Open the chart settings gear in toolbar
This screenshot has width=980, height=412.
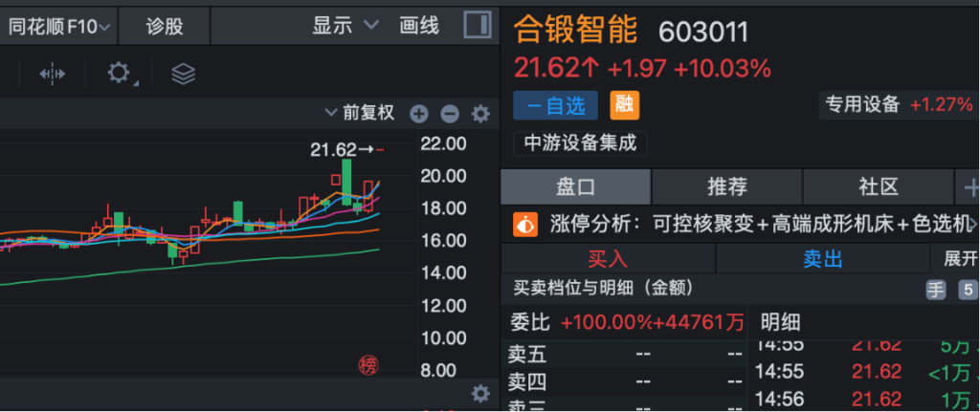click(x=119, y=74)
